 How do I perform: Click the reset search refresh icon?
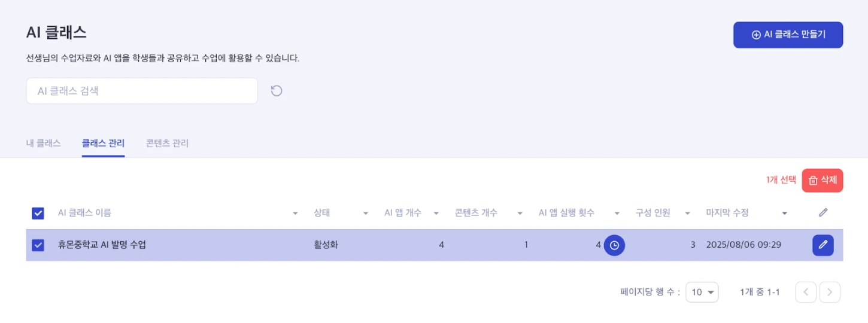pyautogui.click(x=276, y=91)
